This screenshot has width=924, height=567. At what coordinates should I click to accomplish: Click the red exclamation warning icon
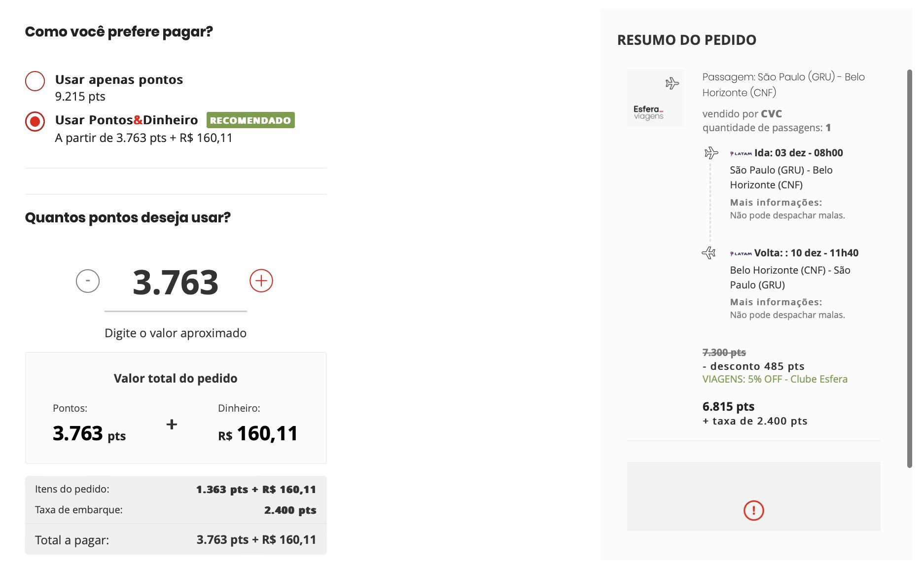(x=753, y=510)
